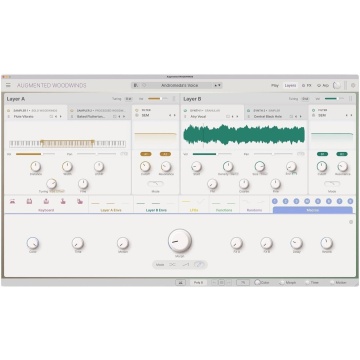Open the Poly 8 voices dropdown

199,282
